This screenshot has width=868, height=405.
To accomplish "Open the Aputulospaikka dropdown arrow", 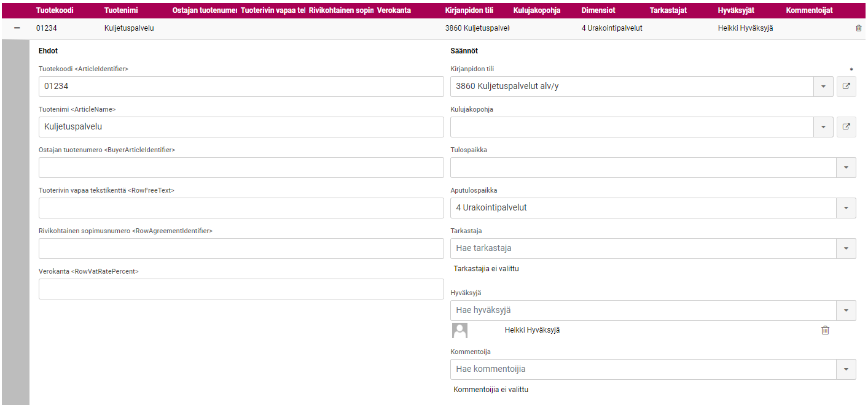I will (x=846, y=208).
